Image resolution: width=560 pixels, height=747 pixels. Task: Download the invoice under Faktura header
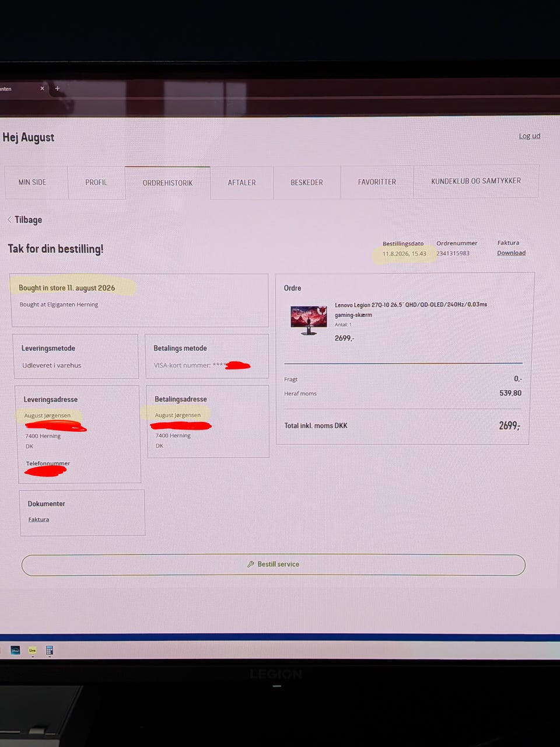tap(511, 253)
